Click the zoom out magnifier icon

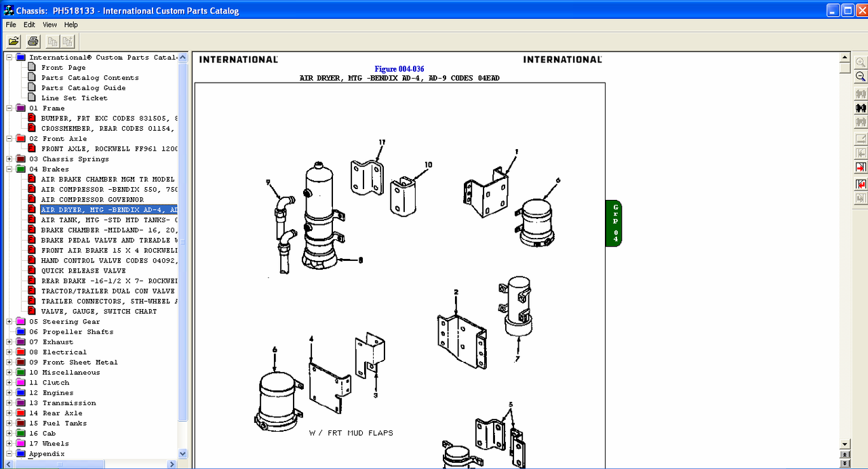coord(861,77)
